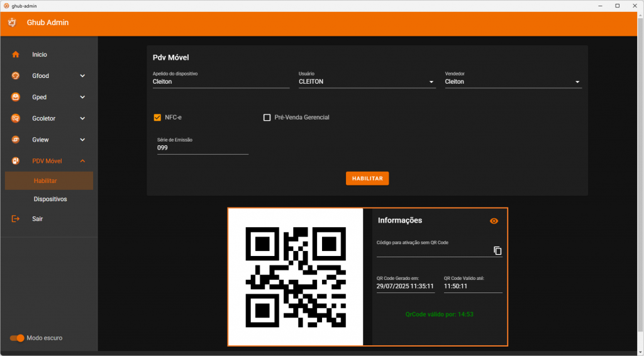Click the home icon beside Inicio
Viewport: 644px width, 356px height.
point(16,55)
